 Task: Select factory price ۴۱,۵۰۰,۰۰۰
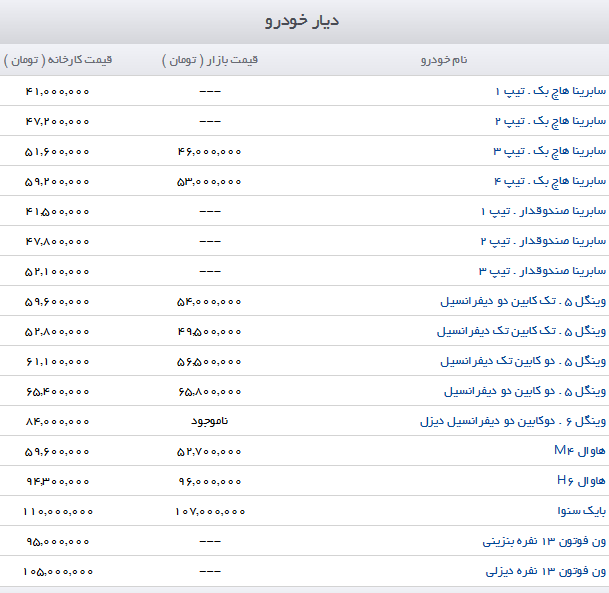(57, 212)
